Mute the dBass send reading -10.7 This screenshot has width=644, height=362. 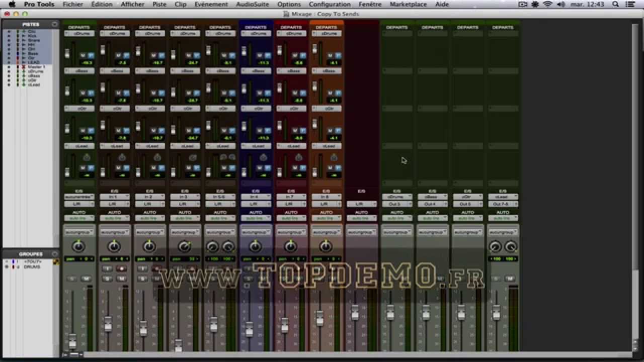(153, 93)
